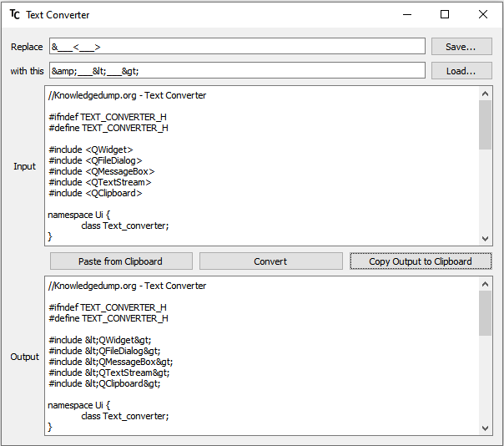Click into the 'with this' replacement field
The height and width of the screenshot is (446, 504).
[237, 71]
